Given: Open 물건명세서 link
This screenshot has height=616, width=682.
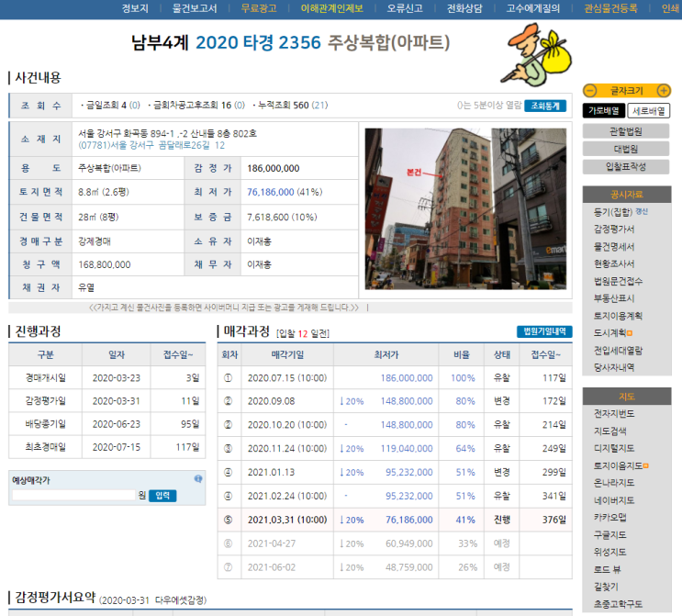Looking at the screenshot, I should [x=614, y=247].
